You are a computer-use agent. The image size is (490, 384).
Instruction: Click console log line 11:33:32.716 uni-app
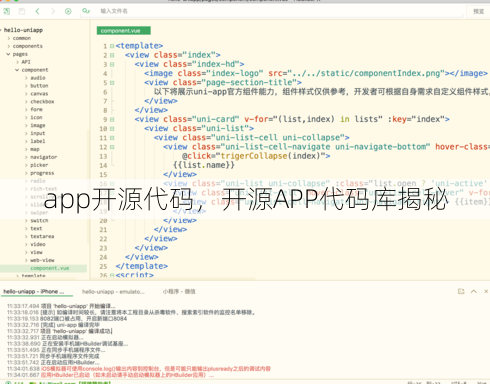[53, 325]
